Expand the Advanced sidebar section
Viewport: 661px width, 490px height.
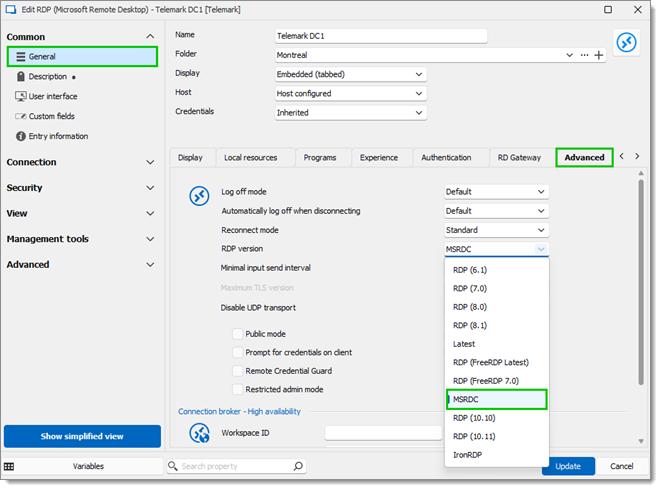(x=150, y=265)
